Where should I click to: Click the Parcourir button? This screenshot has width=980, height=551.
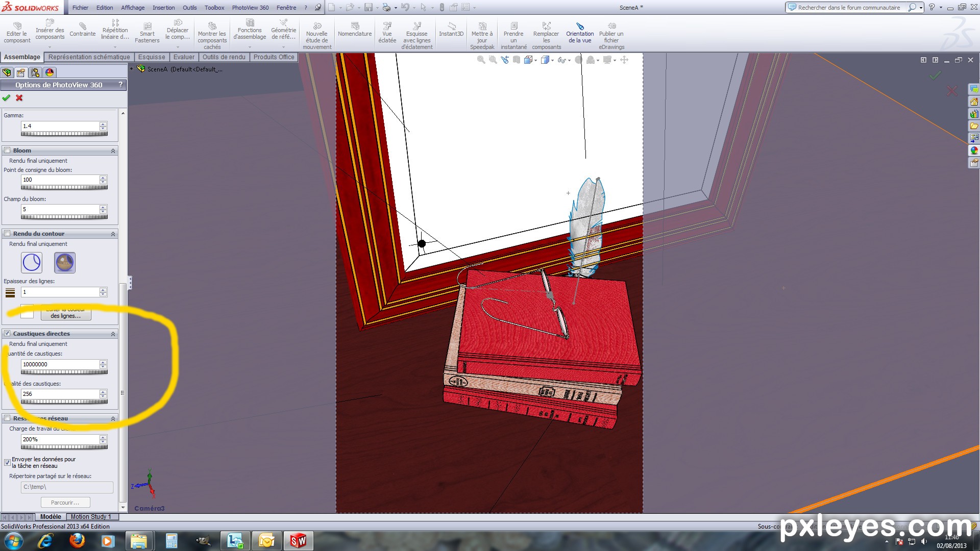click(x=65, y=503)
